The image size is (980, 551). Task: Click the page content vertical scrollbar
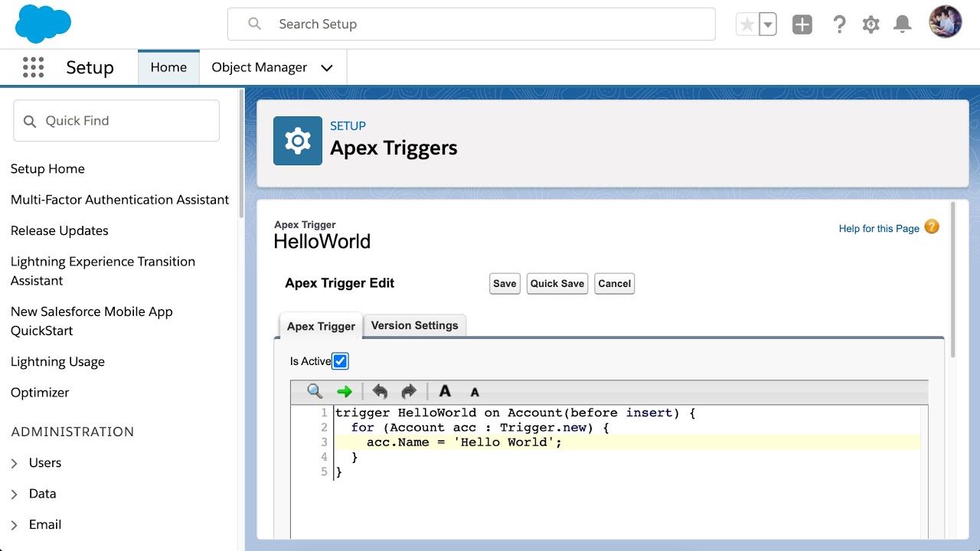pos(952,279)
